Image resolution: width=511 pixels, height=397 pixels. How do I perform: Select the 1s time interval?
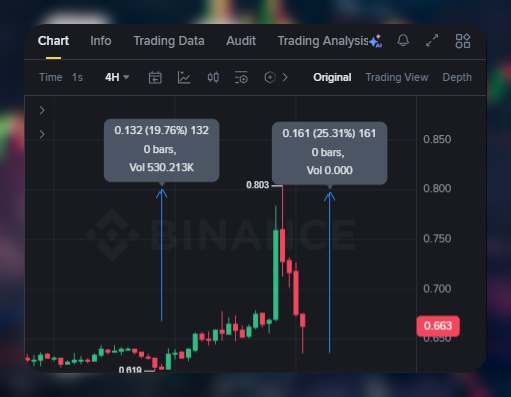coord(77,77)
